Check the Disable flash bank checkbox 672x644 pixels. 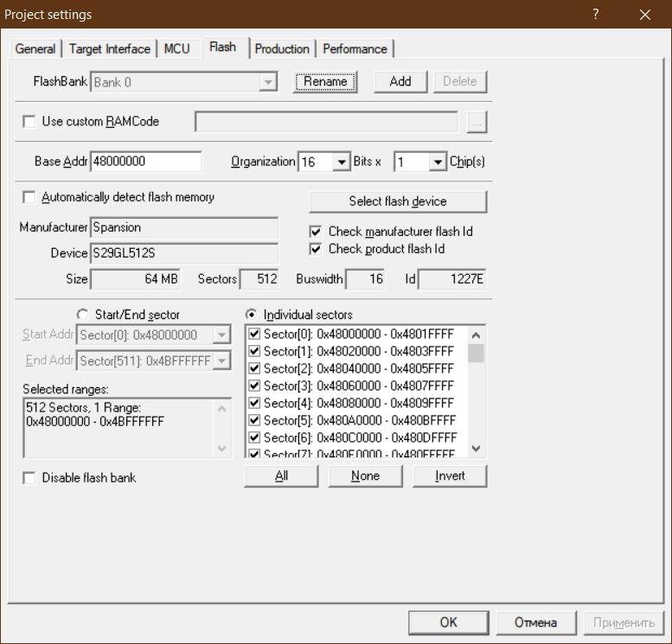click(x=30, y=478)
